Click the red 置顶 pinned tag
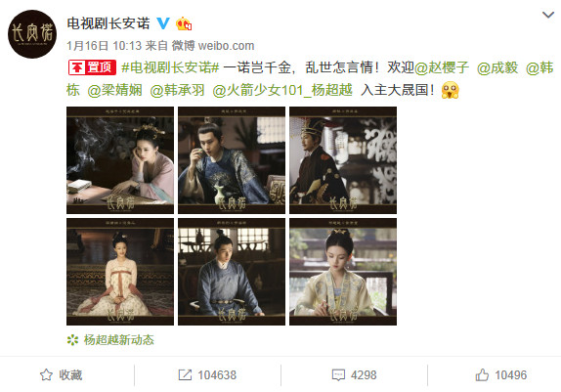The height and width of the screenshot is (392, 561). [92, 67]
